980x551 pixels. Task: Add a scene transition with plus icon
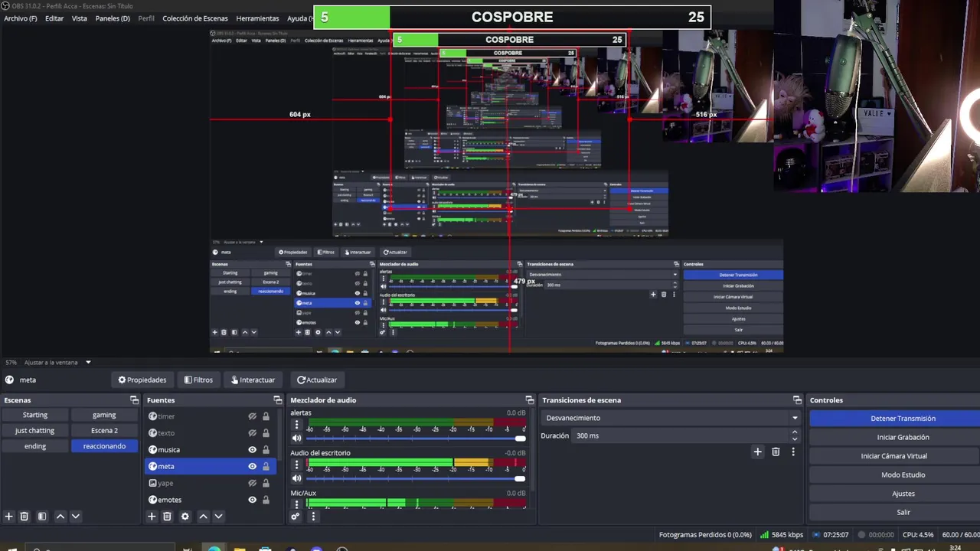[757, 452]
